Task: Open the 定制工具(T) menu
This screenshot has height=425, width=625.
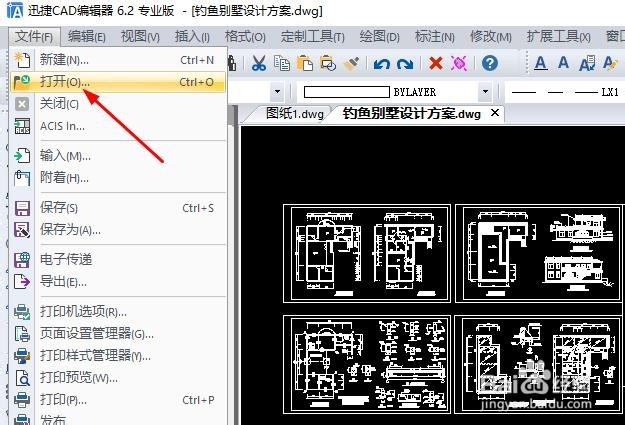Action: pos(312,37)
